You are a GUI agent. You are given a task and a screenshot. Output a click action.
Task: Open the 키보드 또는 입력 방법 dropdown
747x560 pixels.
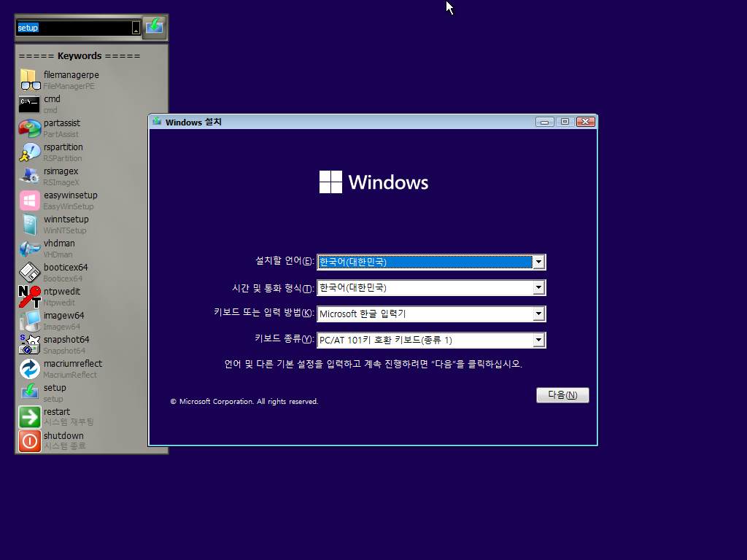point(538,314)
